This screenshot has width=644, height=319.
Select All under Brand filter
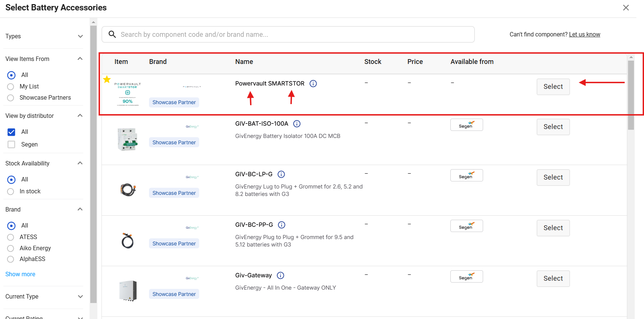(x=12, y=226)
